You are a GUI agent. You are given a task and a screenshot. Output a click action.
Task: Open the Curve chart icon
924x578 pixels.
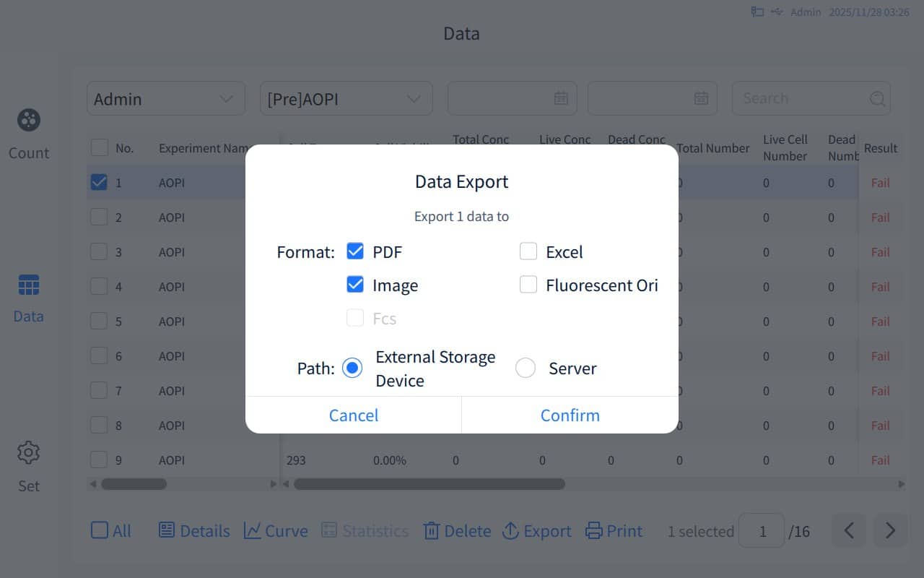coord(252,530)
